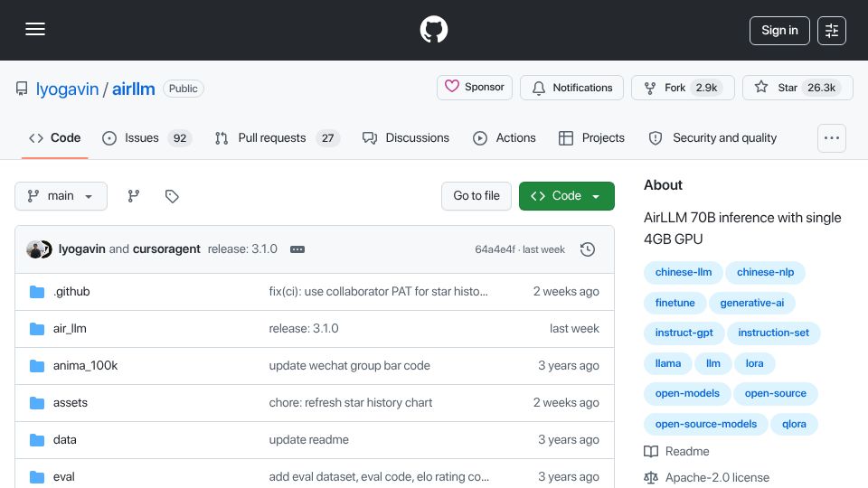868x488 pixels.
Task: Open 'fix(ci): use collaborator PAT' commit message
Action: (x=378, y=292)
